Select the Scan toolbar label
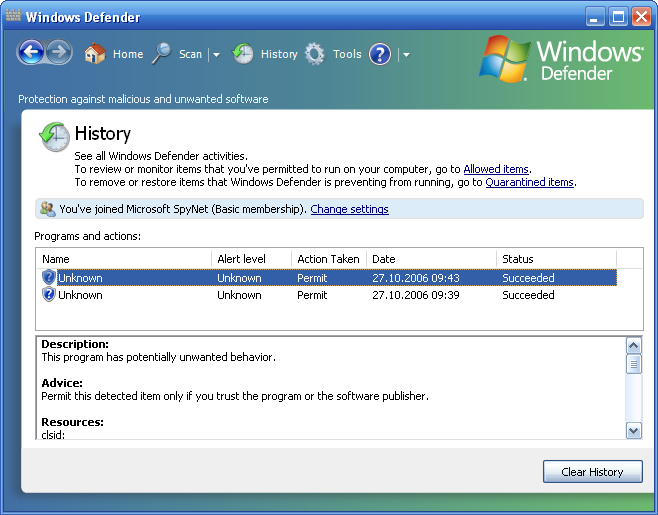 pos(191,54)
